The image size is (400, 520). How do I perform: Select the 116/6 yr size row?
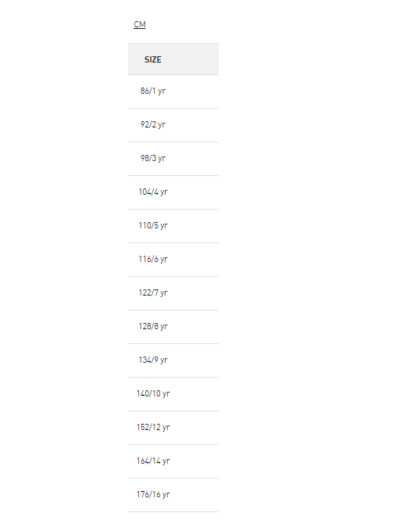coord(173,259)
